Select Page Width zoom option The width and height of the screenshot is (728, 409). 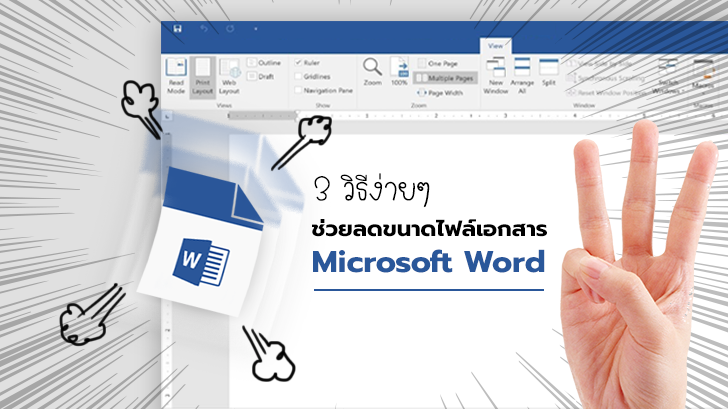point(440,93)
